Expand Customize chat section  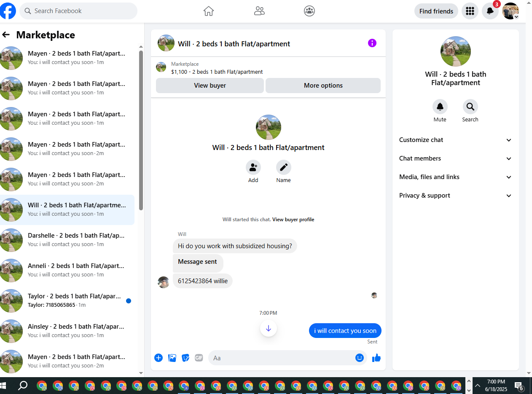coord(456,140)
